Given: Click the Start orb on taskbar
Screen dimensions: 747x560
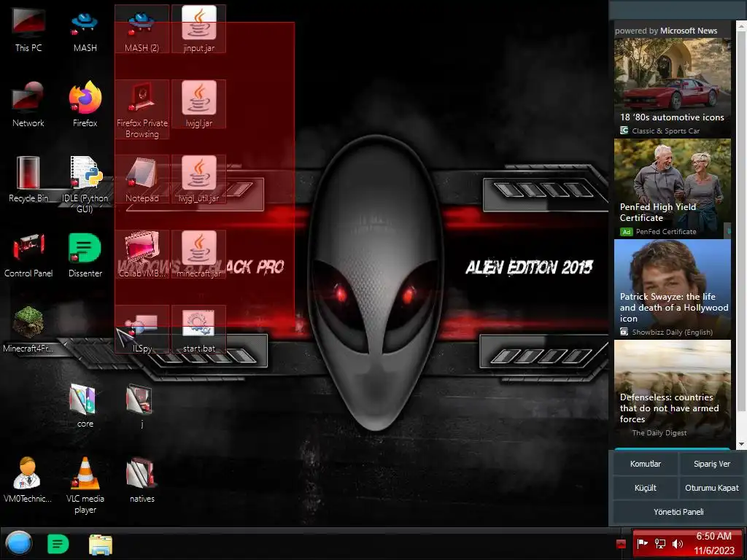Looking at the screenshot, I should click(18, 543).
